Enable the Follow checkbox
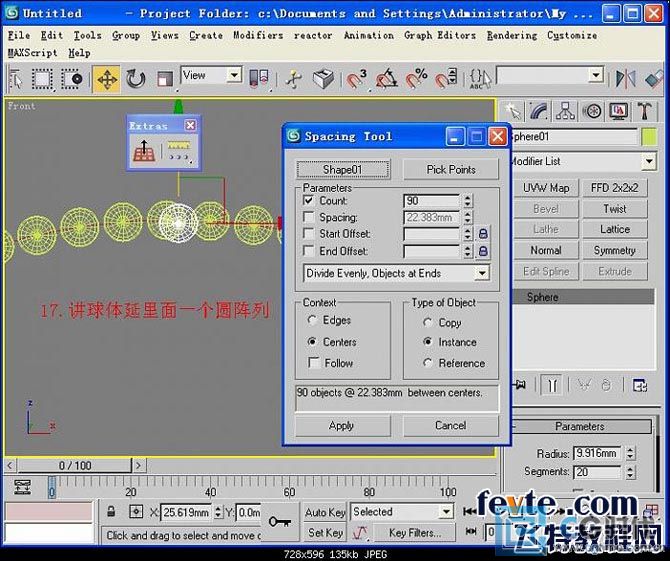The height and width of the screenshot is (561, 670). point(314,362)
